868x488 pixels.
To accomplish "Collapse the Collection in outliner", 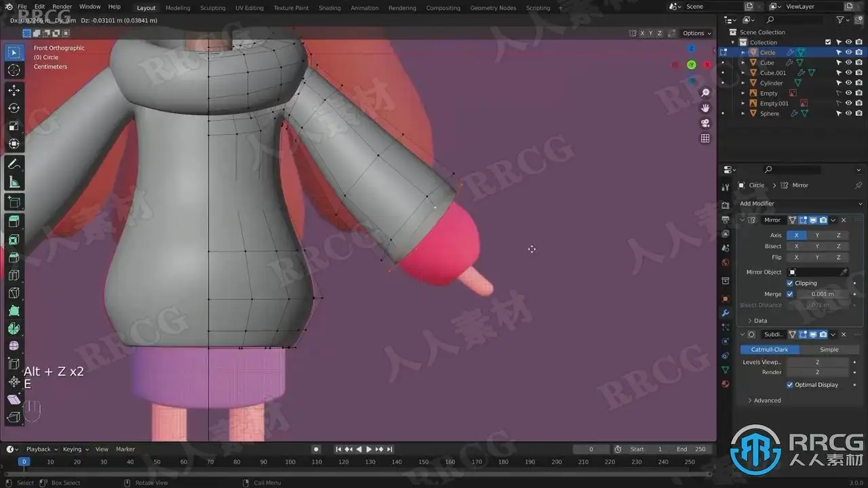I will click(x=734, y=42).
